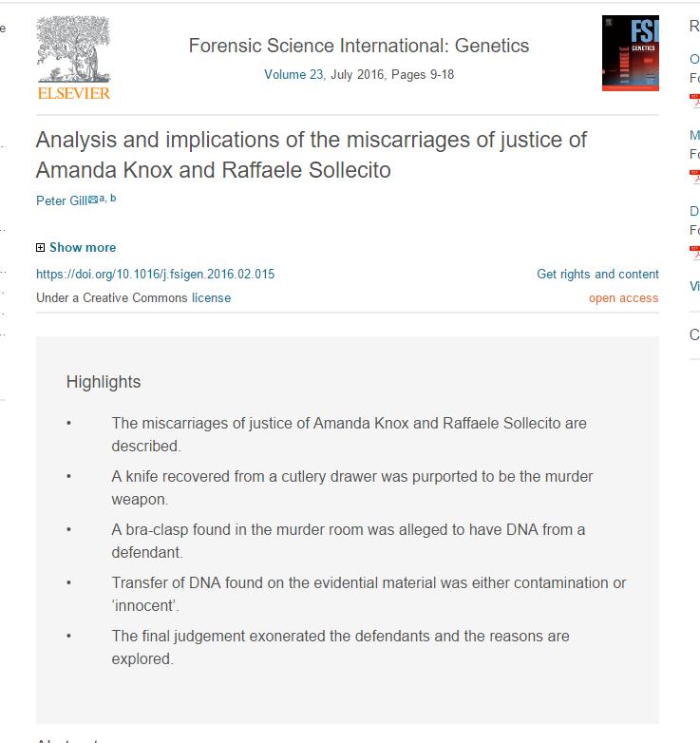The image size is (700, 743).
Task: Click the Highlights section heading
Action: 104,382
